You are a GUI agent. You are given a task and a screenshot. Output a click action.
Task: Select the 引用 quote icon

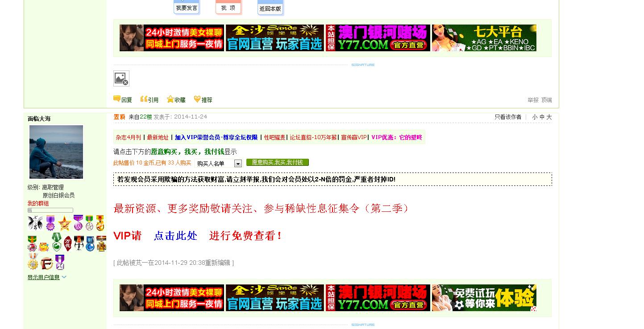click(x=144, y=99)
